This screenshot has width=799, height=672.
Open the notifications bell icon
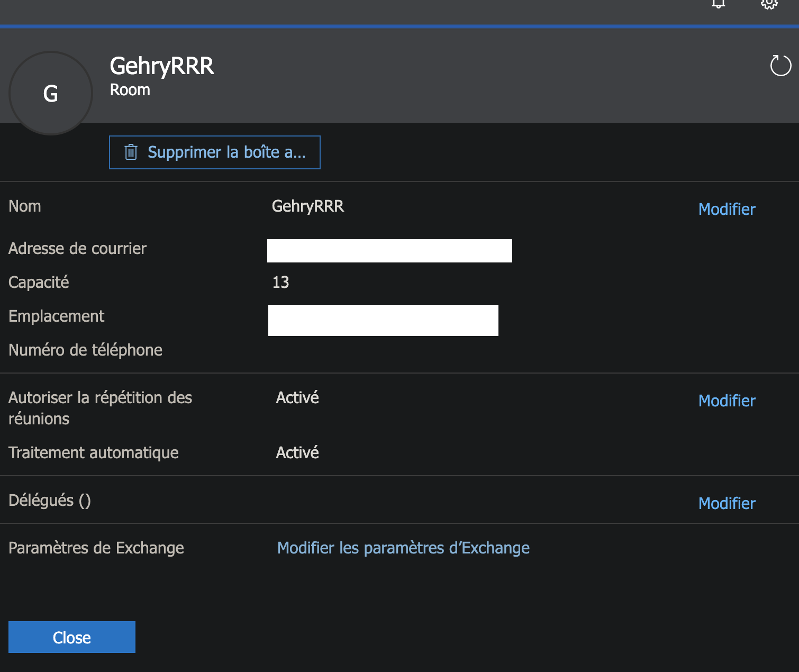click(x=719, y=4)
